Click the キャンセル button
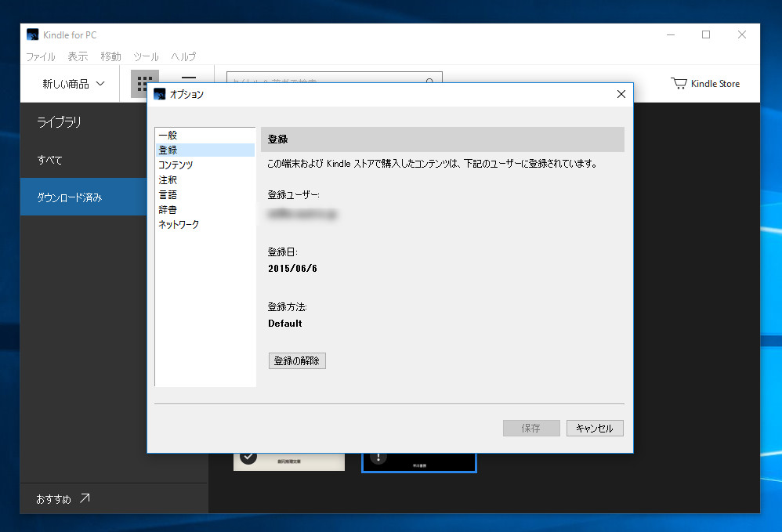 [595, 429]
